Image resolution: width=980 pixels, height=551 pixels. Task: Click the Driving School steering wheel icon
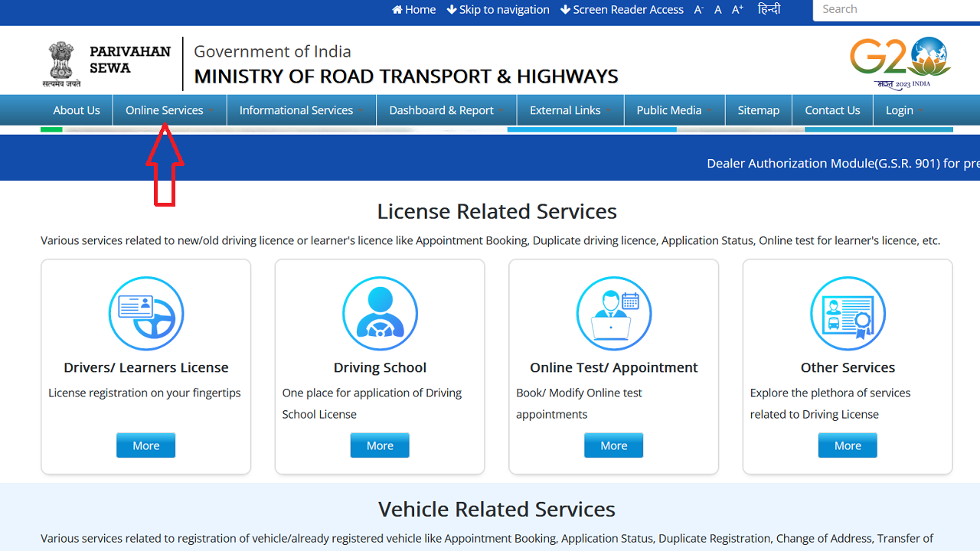pyautogui.click(x=380, y=313)
